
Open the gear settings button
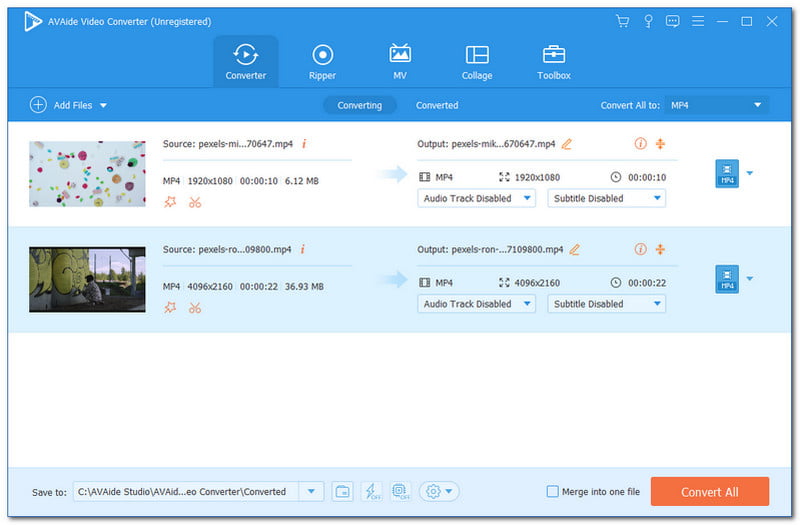[x=439, y=491]
